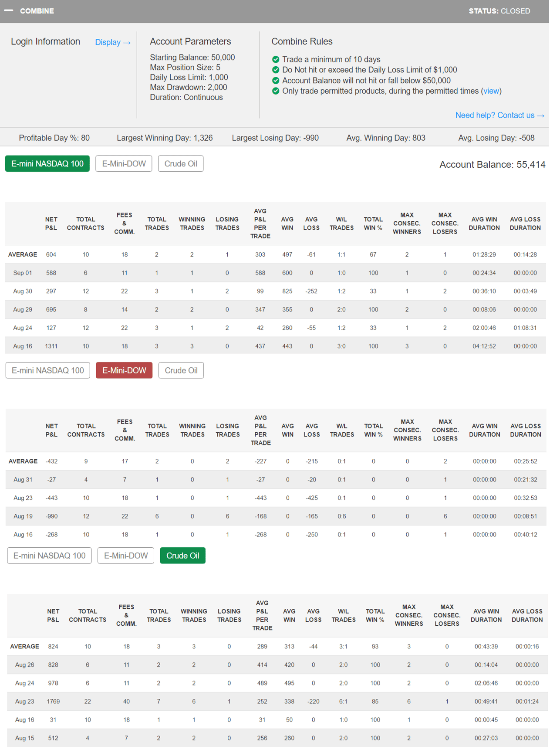
Task: Click net P&L -990 in Aug 19 row
Action: coord(51,516)
